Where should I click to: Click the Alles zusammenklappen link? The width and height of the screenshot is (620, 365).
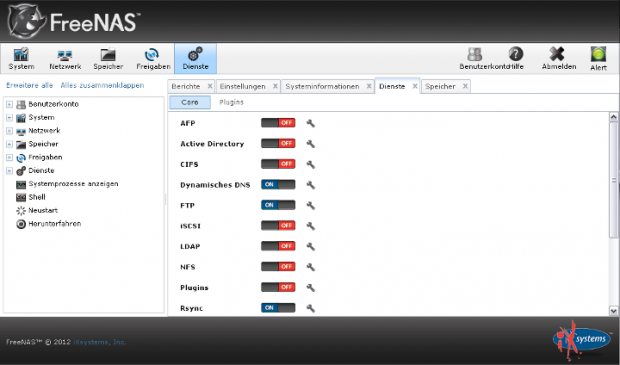(x=102, y=85)
